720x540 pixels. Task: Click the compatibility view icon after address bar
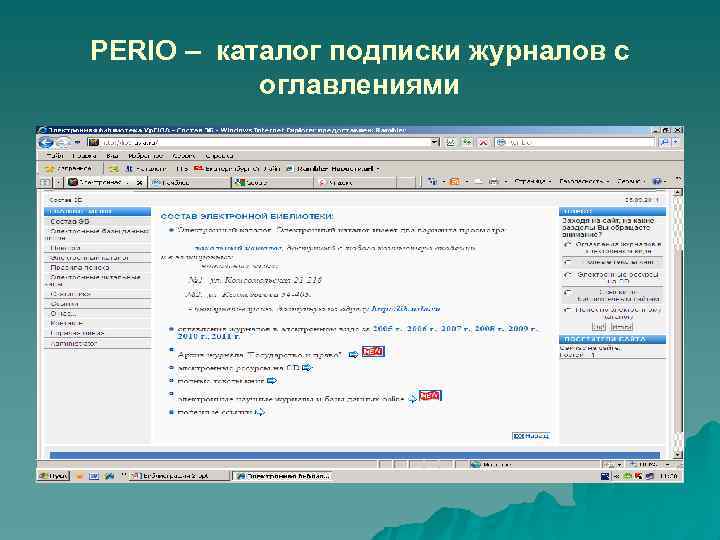[450, 143]
